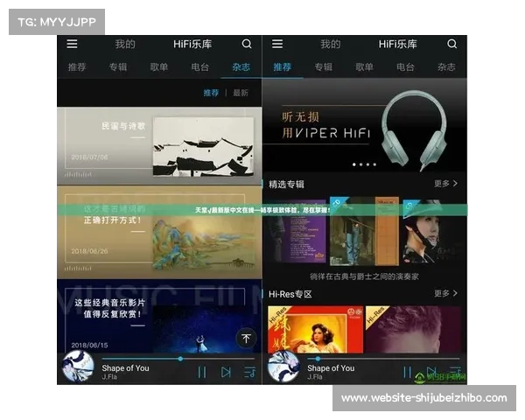Pause playback in left screen player
525x420 pixels.
[x=202, y=372]
